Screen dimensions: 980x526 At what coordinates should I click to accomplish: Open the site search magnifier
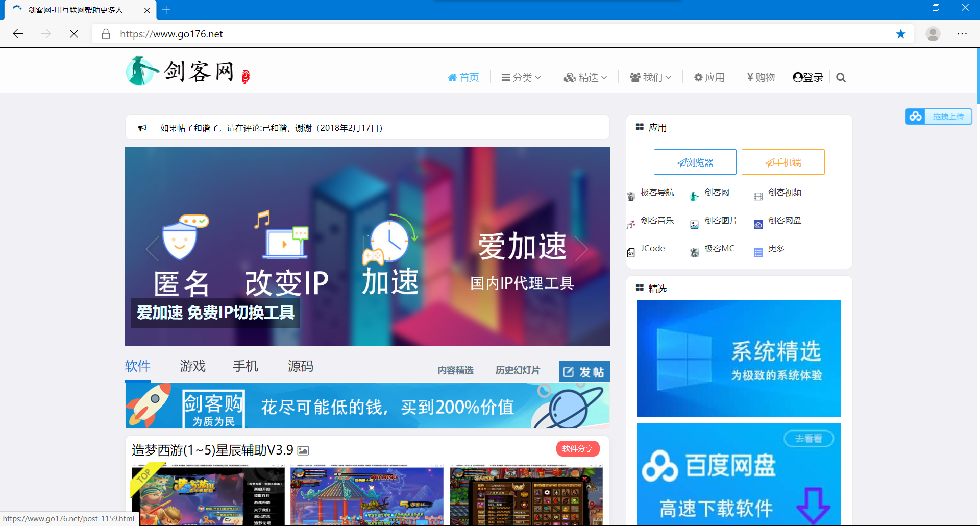click(x=841, y=77)
